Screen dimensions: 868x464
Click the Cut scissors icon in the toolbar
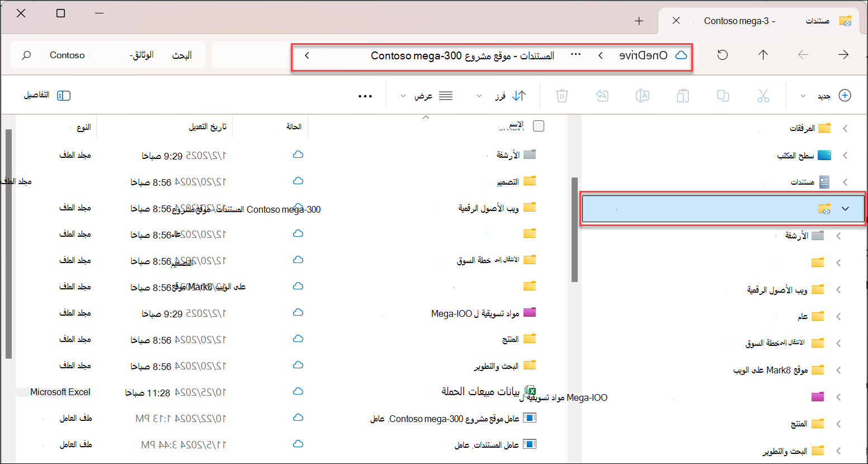click(763, 96)
